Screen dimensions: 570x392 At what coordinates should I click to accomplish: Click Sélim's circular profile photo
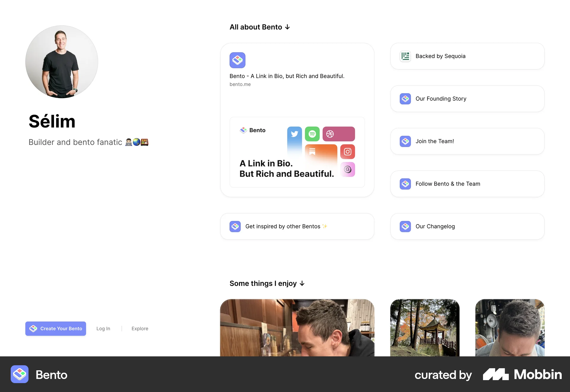61,62
